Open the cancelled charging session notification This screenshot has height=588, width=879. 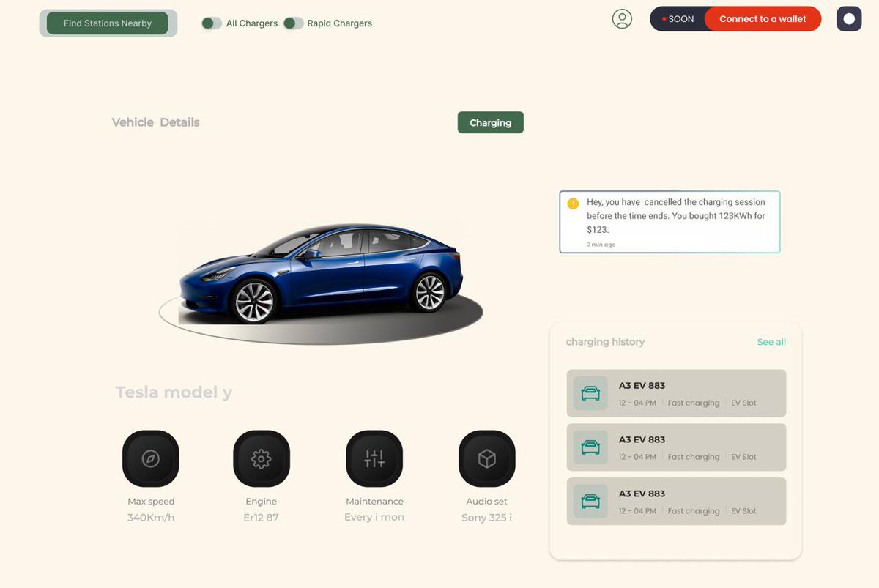click(670, 223)
